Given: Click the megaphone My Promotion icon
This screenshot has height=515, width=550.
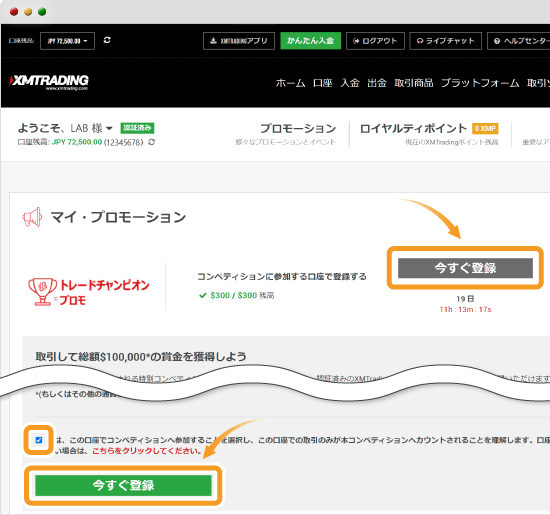Looking at the screenshot, I should coord(32,217).
